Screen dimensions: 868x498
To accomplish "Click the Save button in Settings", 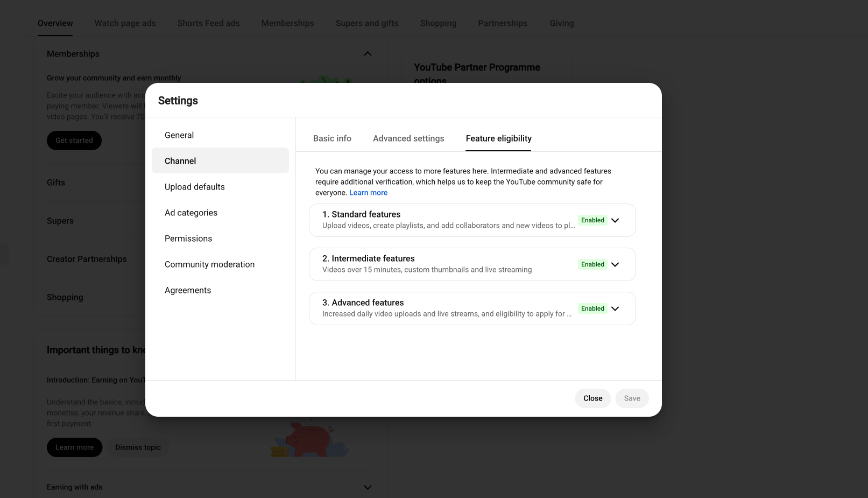I will pyautogui.click(x=632, y=398).
